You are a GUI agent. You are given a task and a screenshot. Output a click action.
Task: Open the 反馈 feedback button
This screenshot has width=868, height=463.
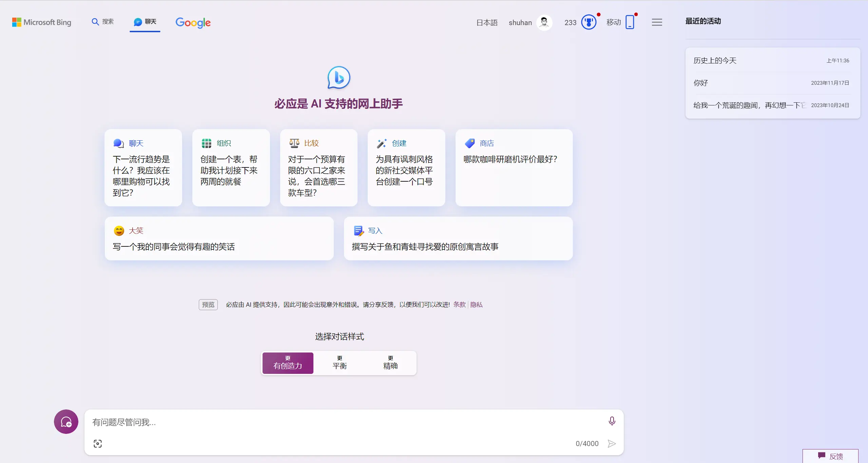(830, 456)
